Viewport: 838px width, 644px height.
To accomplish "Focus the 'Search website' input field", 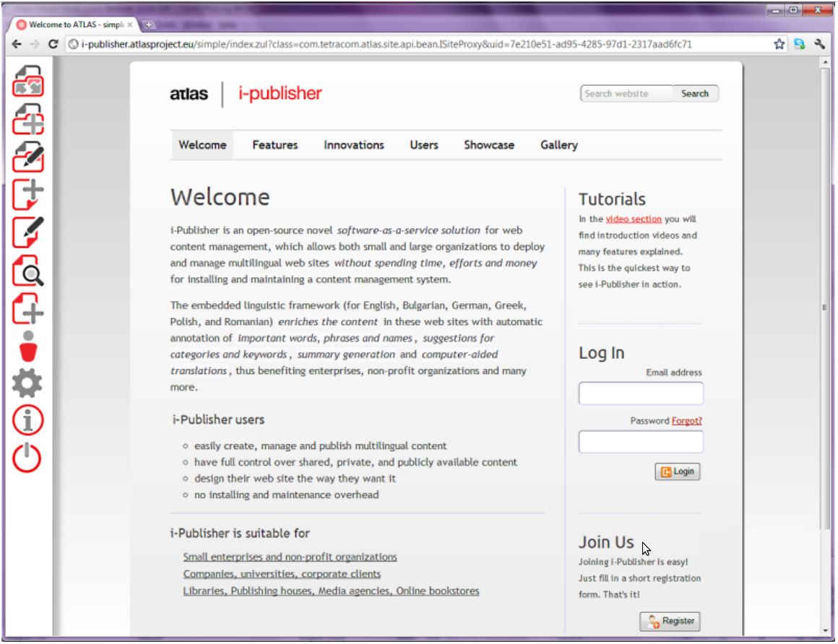I will tap(626, 93).
